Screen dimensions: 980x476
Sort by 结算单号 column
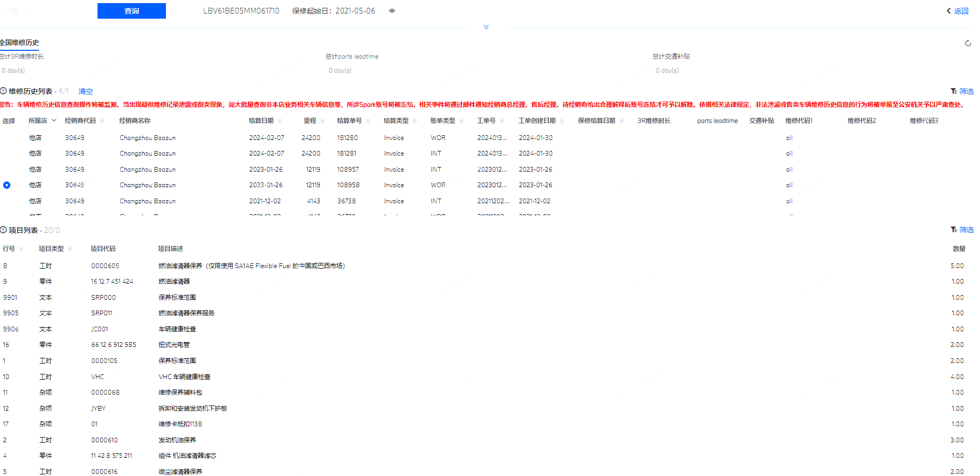pyautogui.click(x=368, y=121)
